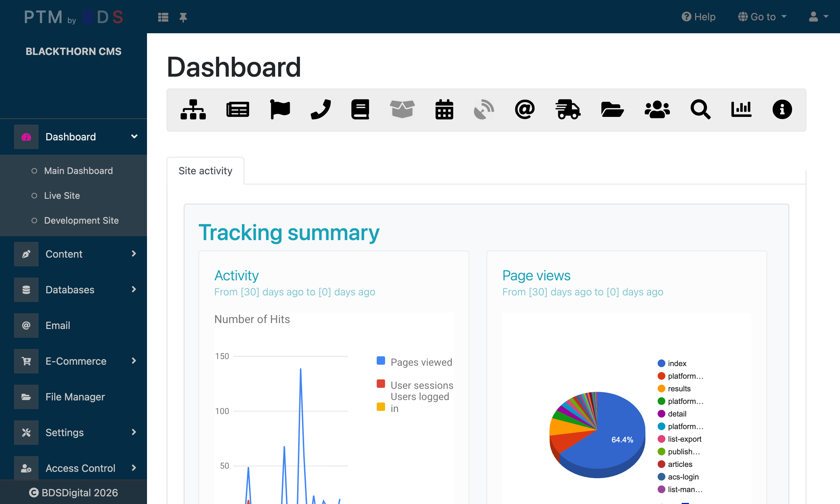Image resolution: width=840 pixels, height=504 pixels.
Task: Select the newspaper icon in the quick-access bar
Action: 238,110
